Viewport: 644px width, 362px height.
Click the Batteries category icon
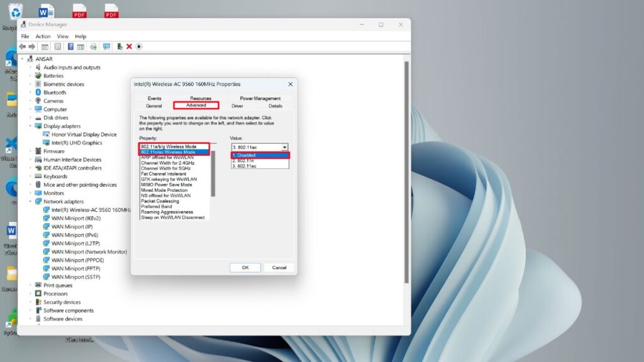coord(38,75)
